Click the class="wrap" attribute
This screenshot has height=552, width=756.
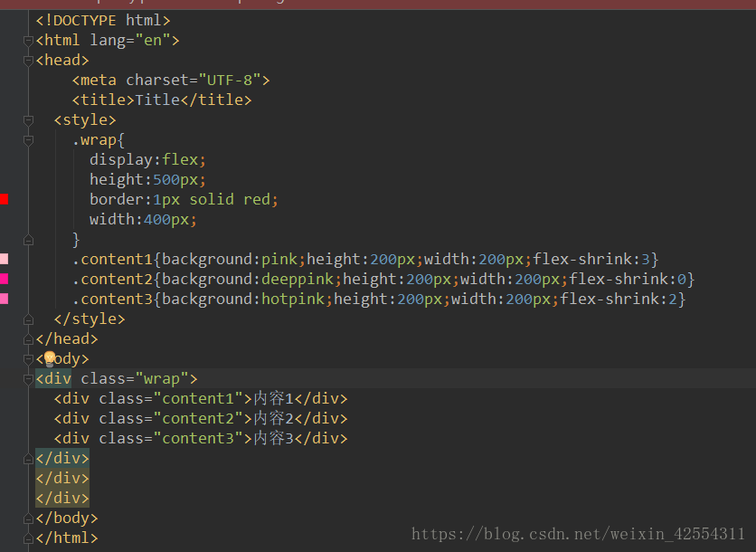[135, 379]
